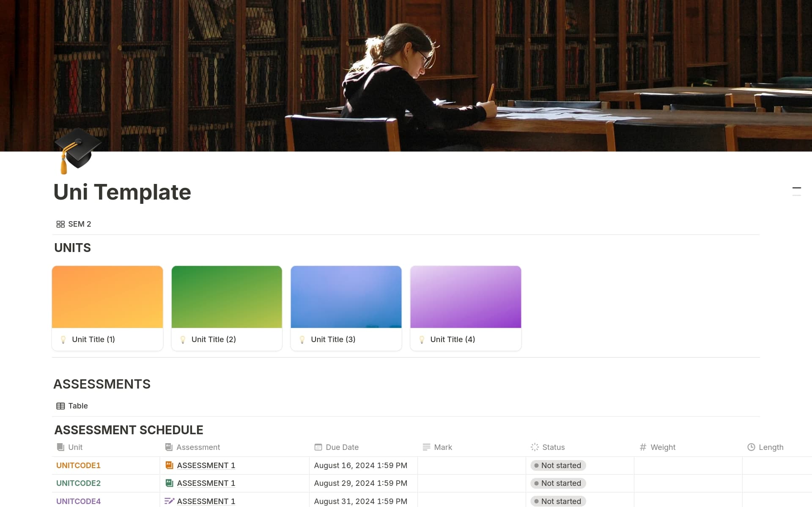Click the purple gradient cover of Unit Title (4)
This screenshot has width=812, height=507.
pos(465,296)
